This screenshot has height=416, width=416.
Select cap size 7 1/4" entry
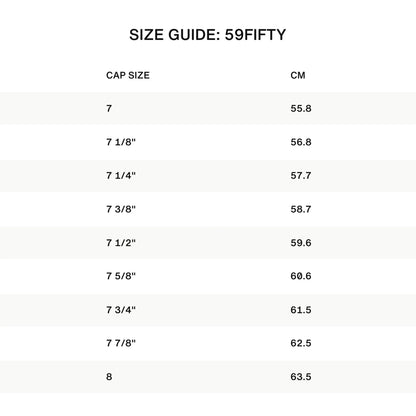click(121, 175)
